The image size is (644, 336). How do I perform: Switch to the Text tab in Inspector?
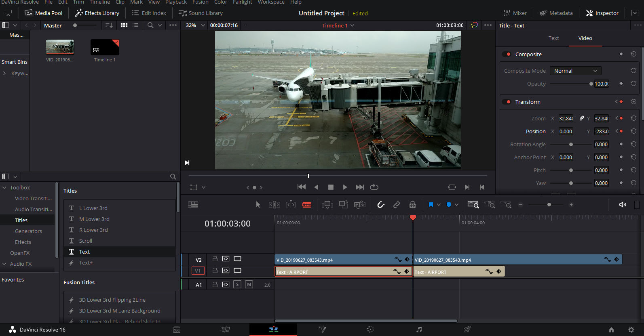(553, 38)
